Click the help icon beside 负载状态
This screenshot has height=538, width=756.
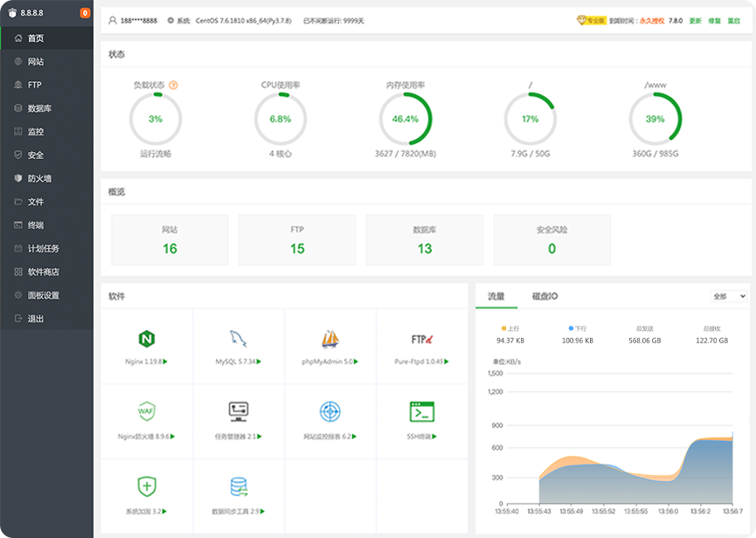[x=173, y=86]
